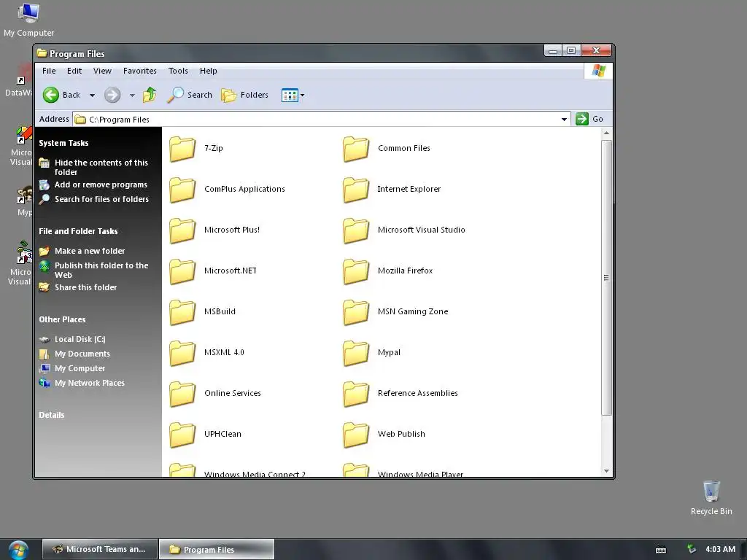Switch to Microsoft Teams taskbar button
This screenshot has height=560, width=747.
(x=100, y=549)
